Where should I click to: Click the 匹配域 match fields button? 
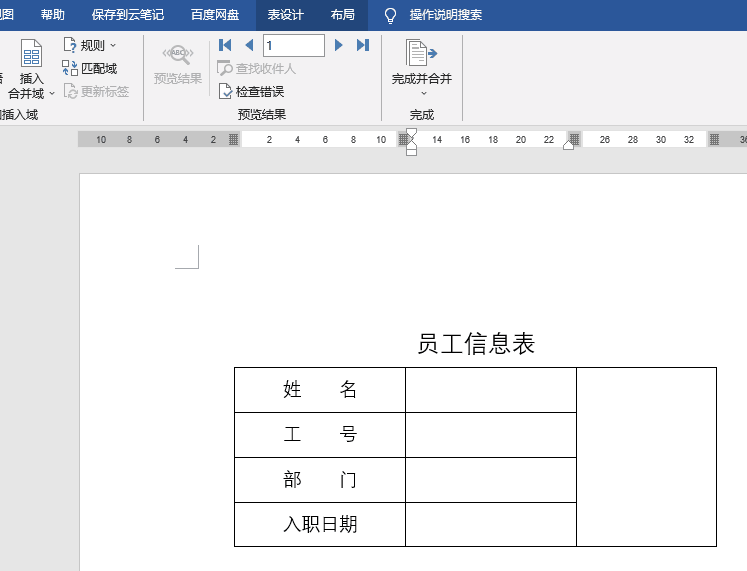(x=90, y=68)
